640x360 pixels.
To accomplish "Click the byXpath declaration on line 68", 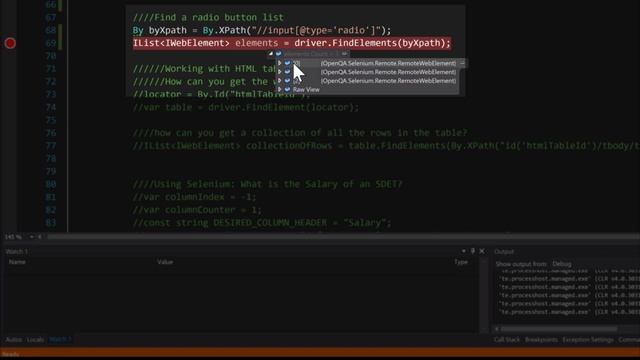I will pyautogui.click(x=167, y=30).
